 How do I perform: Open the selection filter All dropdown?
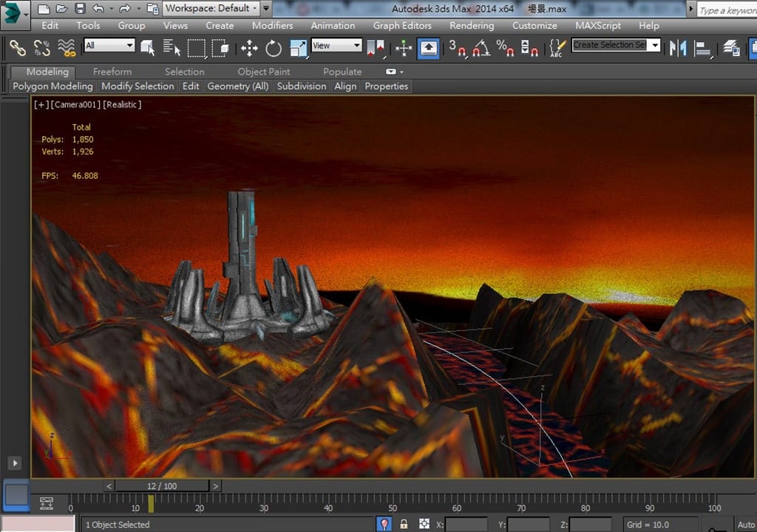pos(109,46)
